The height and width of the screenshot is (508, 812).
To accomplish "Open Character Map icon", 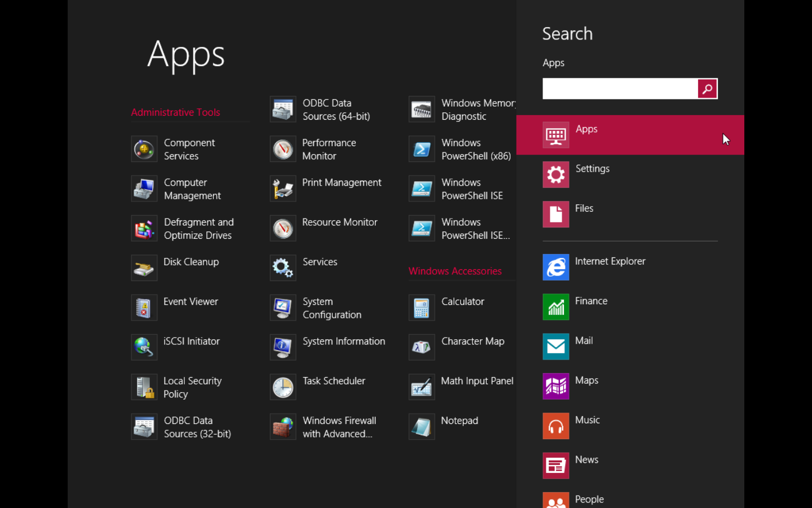I will coord(422,347).
